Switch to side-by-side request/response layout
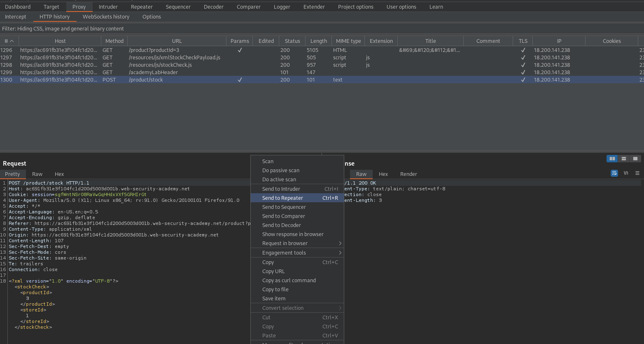644x344 pixels. coord(612,159)
